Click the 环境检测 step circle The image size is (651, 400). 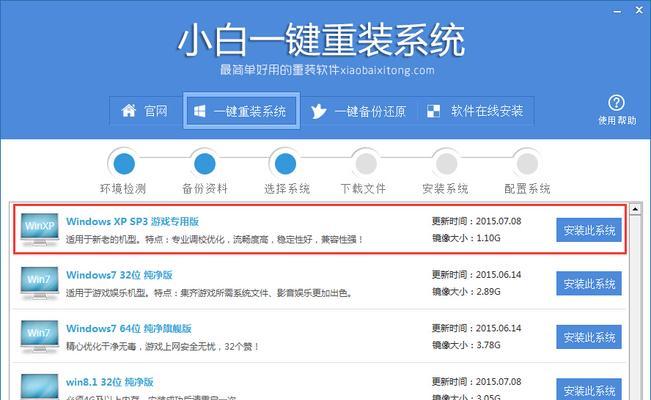[x=124, y=164]
